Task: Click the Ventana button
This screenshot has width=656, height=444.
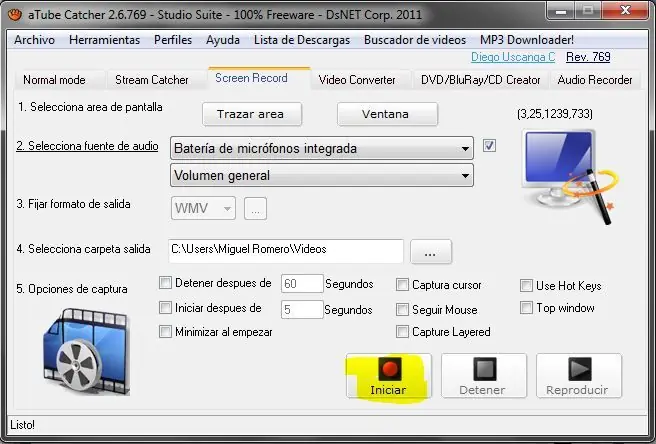Action: (387, 114)
